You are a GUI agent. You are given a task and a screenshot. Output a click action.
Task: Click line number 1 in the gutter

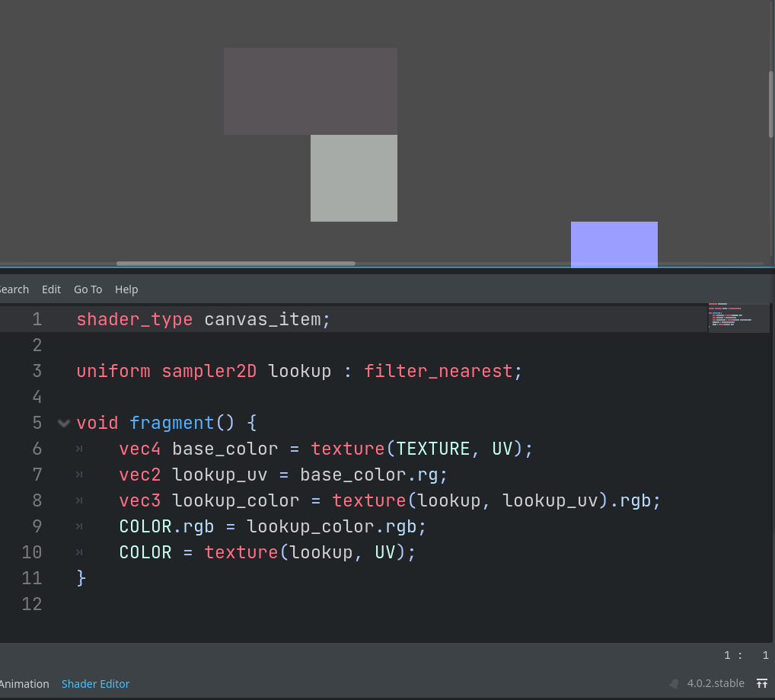coord(37,319)
